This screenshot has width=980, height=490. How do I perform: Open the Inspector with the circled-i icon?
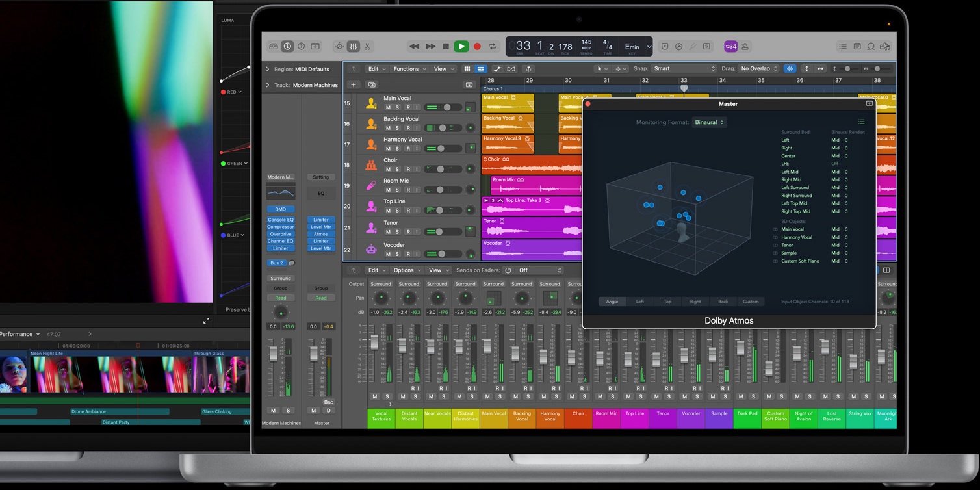click(289, 46)
